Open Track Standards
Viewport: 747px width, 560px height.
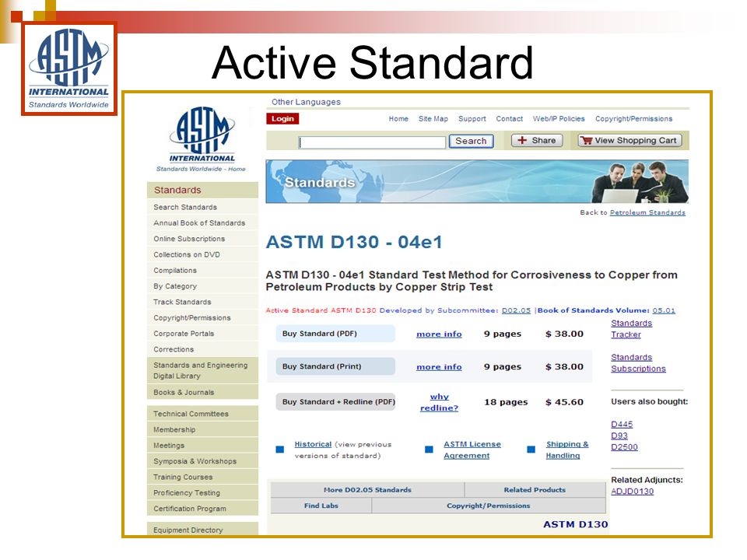click(202, 302)
